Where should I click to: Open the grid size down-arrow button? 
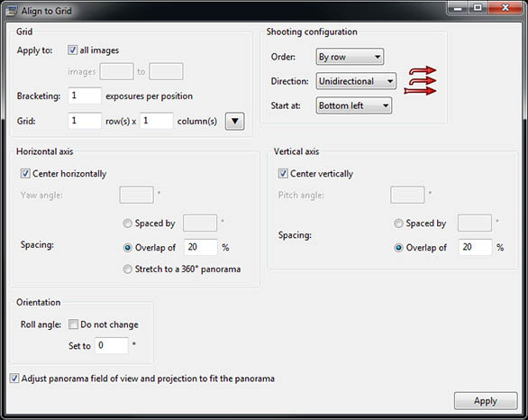point(234,122)
